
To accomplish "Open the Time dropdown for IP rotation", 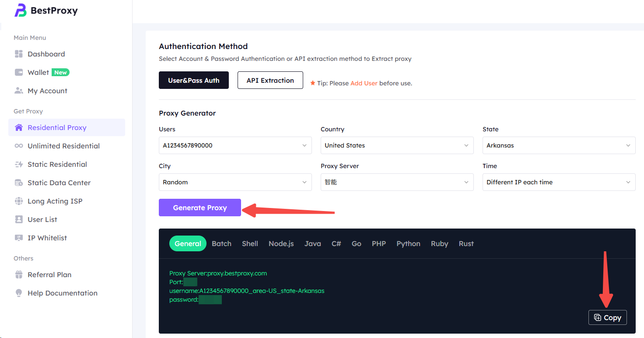I will pos(559,182).
